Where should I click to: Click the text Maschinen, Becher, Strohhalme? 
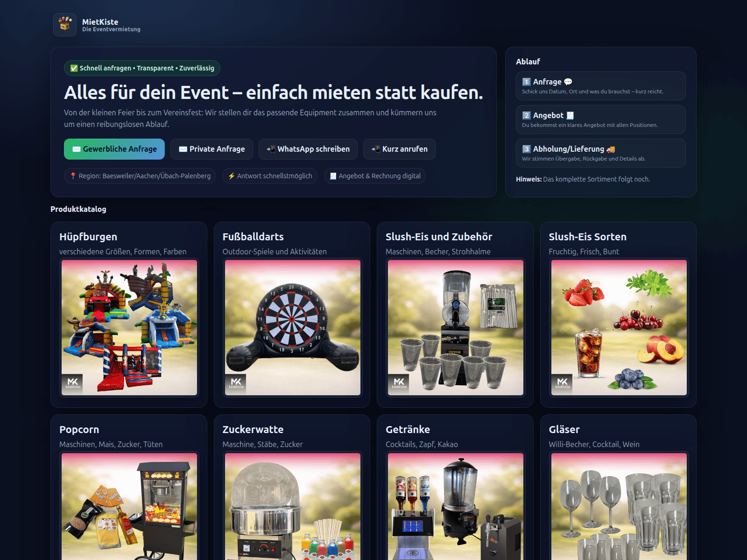click(x=438, y=252)
